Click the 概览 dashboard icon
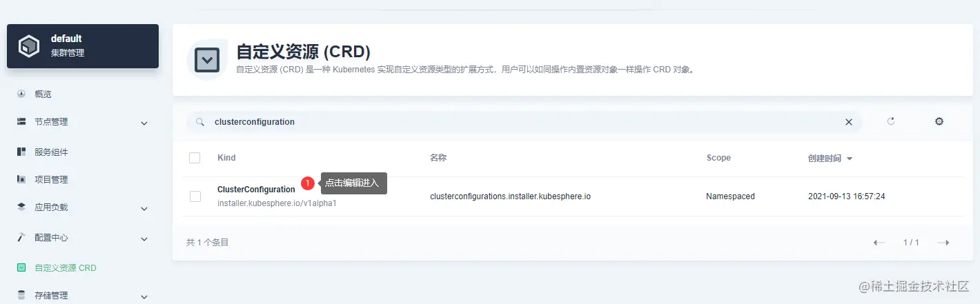980x304 pixels. [21, 94]
